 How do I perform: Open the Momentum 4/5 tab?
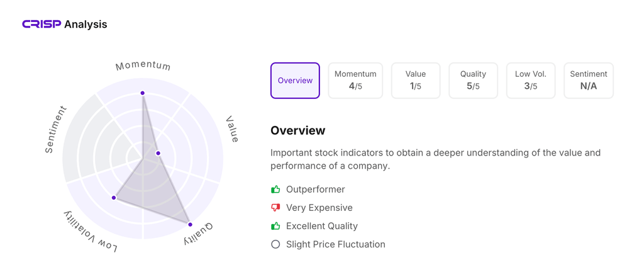pyautogui.click(x=355, y=81)
